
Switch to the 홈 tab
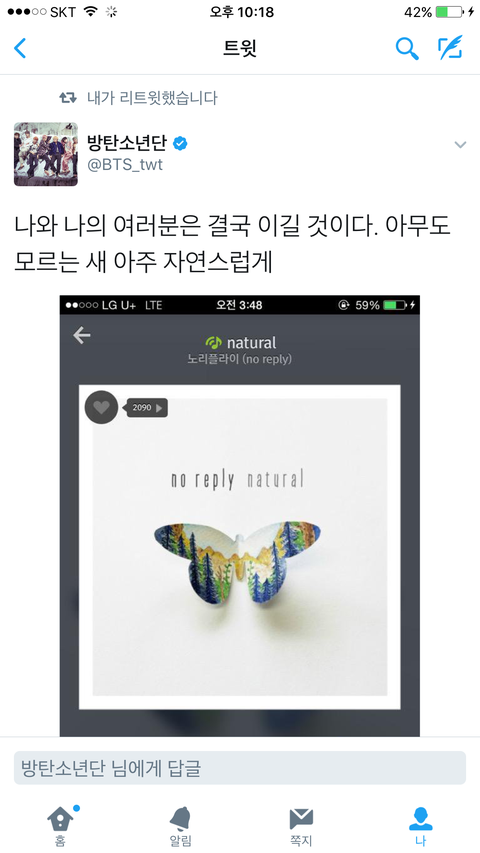[60, 826]
